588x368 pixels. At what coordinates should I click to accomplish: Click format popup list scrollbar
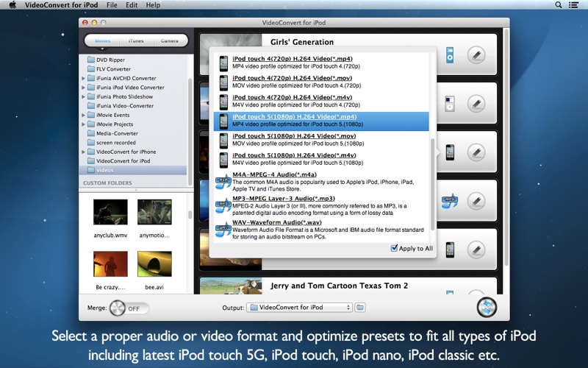(432, 184)
